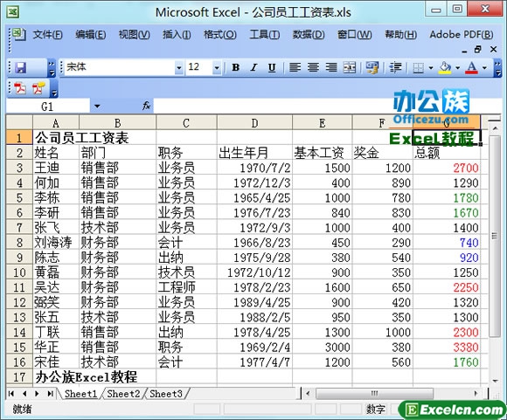The image size is (507, 420).
Task: Open the 帮助(H) menu
Action: [400, 34]
